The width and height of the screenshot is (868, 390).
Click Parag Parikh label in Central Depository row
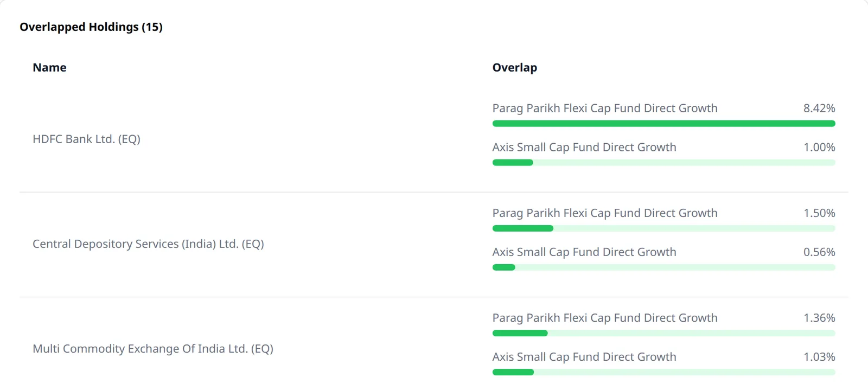click(x=605, y=213)
